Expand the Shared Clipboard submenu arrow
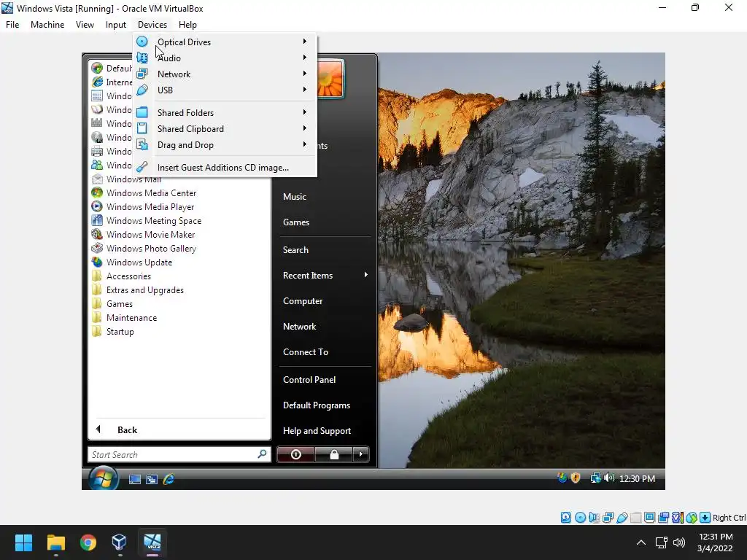Image resolution: width=747 pixels, height=560 pixels. (305, 128)
